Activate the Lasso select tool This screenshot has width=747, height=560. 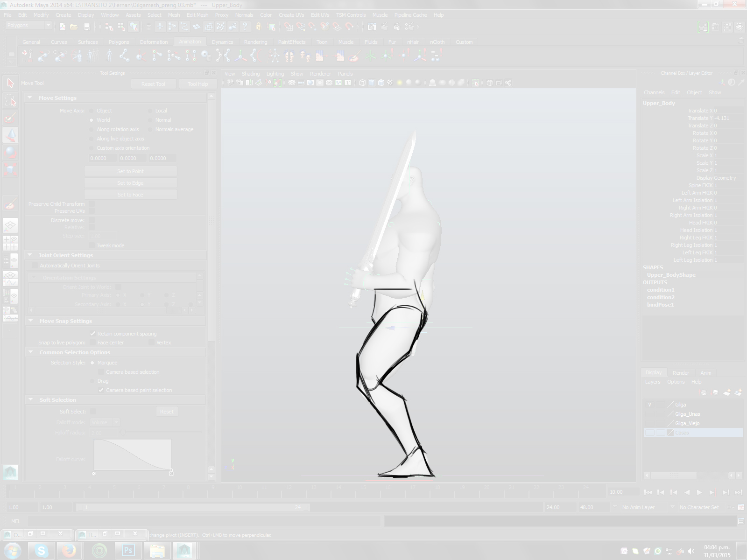[10, 101]
